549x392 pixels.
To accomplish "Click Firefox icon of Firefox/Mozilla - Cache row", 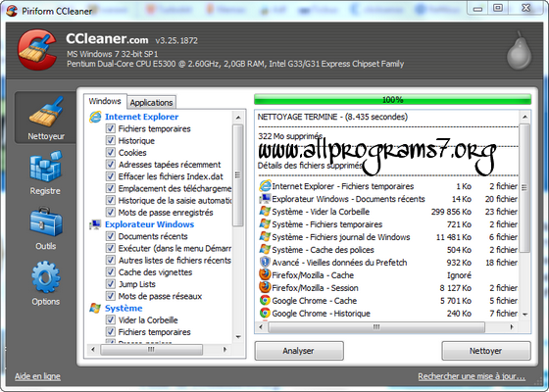I will pyautogui.click(x=265, y=274).
